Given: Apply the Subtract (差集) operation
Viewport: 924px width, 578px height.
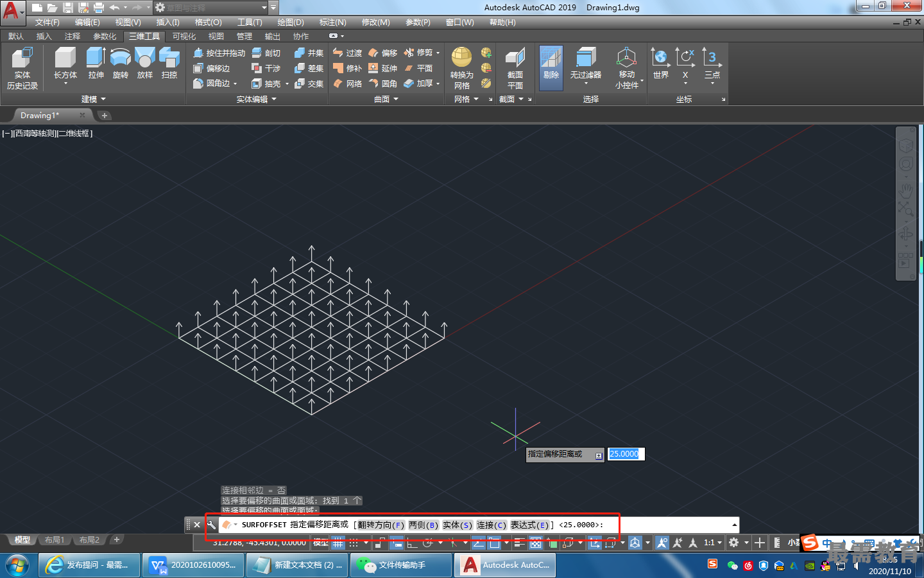Looking at the screenshot, I should pyautogui.click(x=309, y=68).
